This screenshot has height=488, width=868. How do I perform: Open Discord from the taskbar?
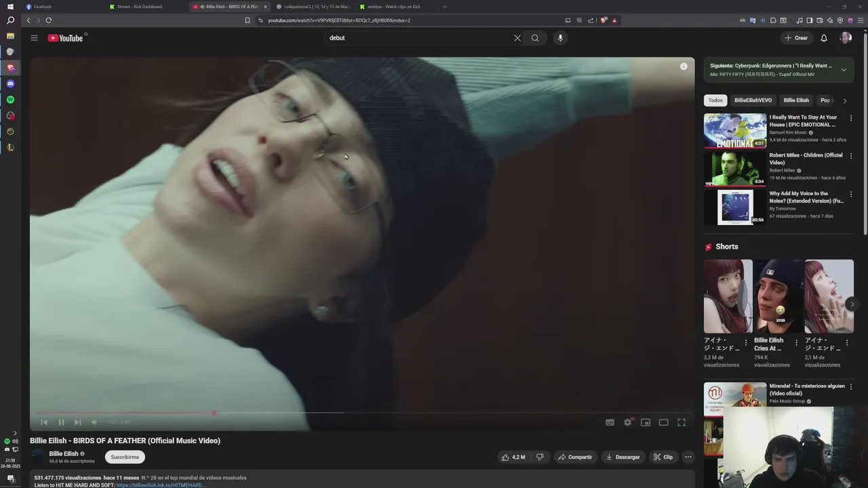[x=10, y=83]
